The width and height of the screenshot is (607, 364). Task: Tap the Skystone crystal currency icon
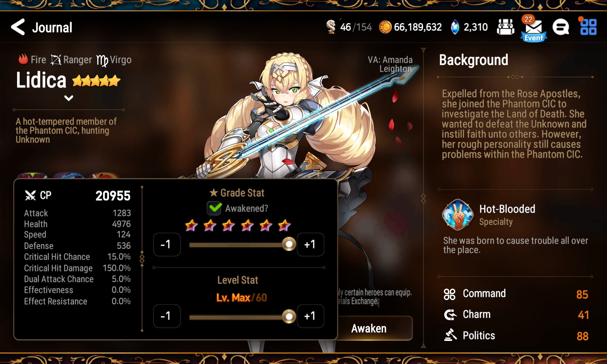[455, 27]
